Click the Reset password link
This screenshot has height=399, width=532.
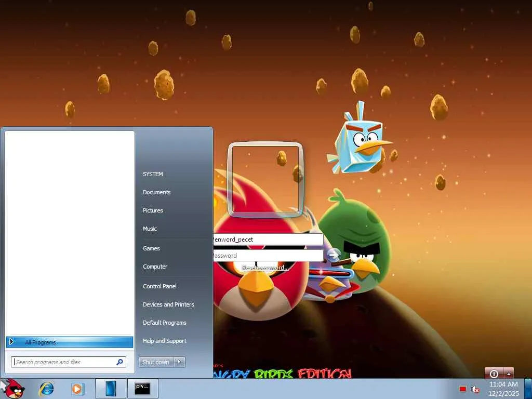tap(265, 268)
